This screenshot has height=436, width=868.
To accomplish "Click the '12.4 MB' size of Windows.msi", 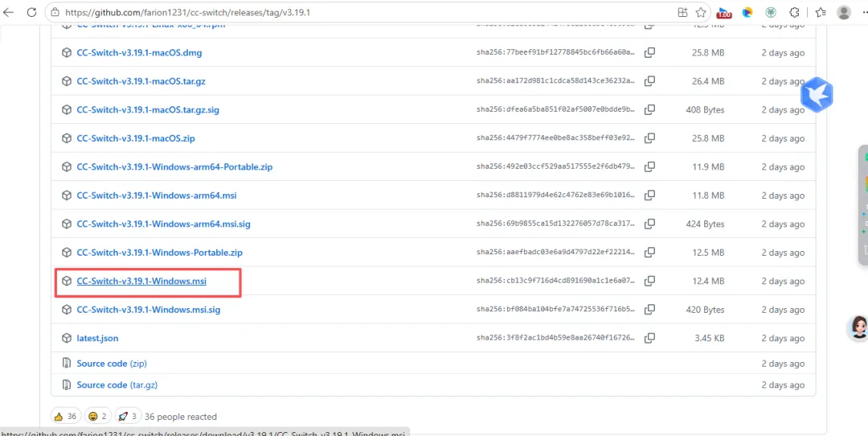I will (708, 282).
